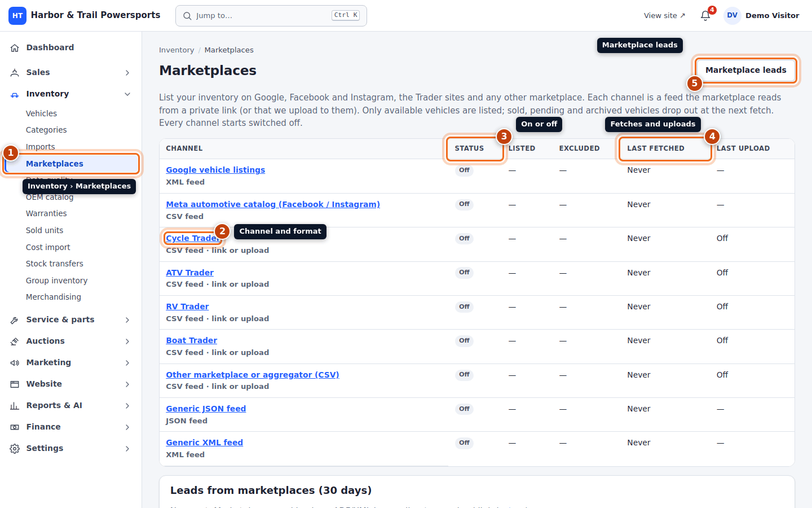The image size is (812, 508).
Task: Click the Off status of Generic XML feed
Action: click(x=464, y=443)
